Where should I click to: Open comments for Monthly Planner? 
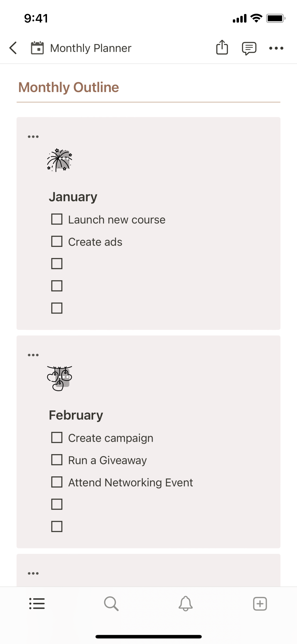pyautogui.click(x=249, y=48)
